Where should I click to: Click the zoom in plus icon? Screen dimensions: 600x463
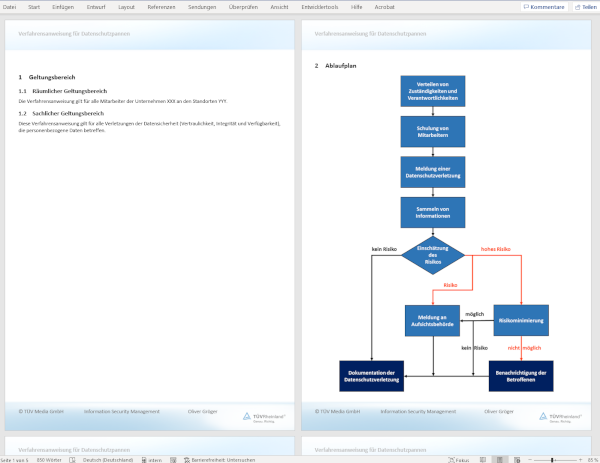(x=579, y=459)
